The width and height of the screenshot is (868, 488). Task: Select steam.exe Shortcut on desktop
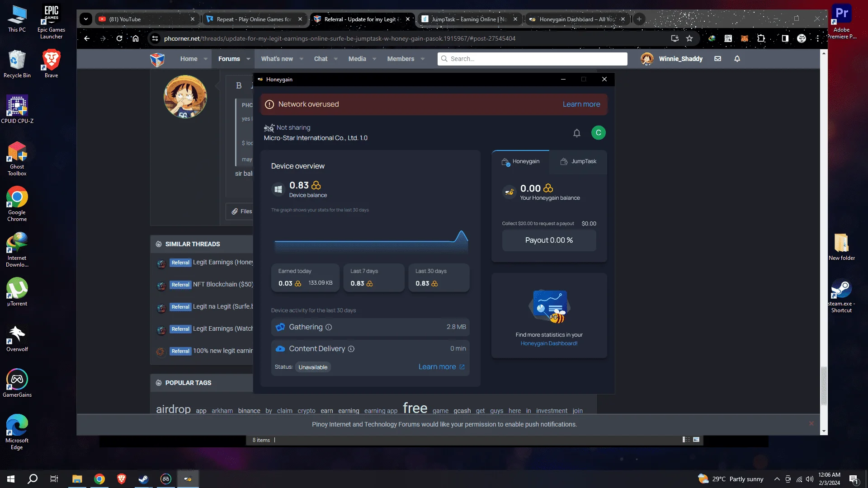[841, 296]
